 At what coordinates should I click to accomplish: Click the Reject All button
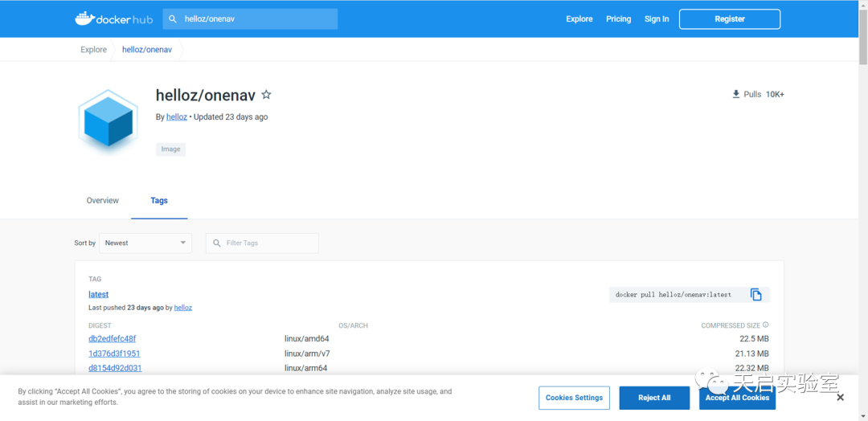[x=654, y=398]
